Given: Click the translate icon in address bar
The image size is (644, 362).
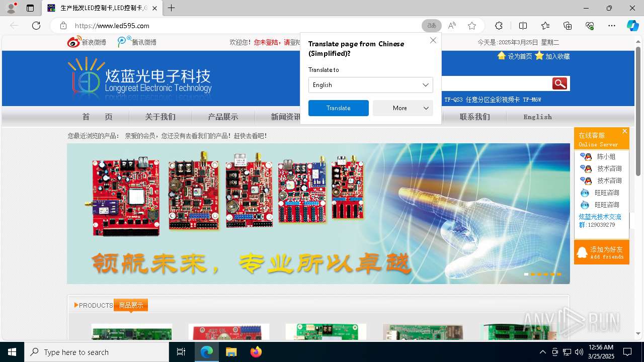Looking at the screenshot, I should click(x=432, y=26).
